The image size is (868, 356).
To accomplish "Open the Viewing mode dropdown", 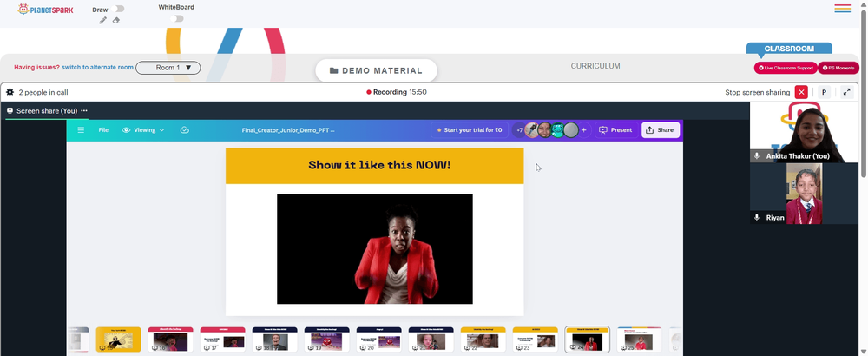I will (x=143, y=130).
